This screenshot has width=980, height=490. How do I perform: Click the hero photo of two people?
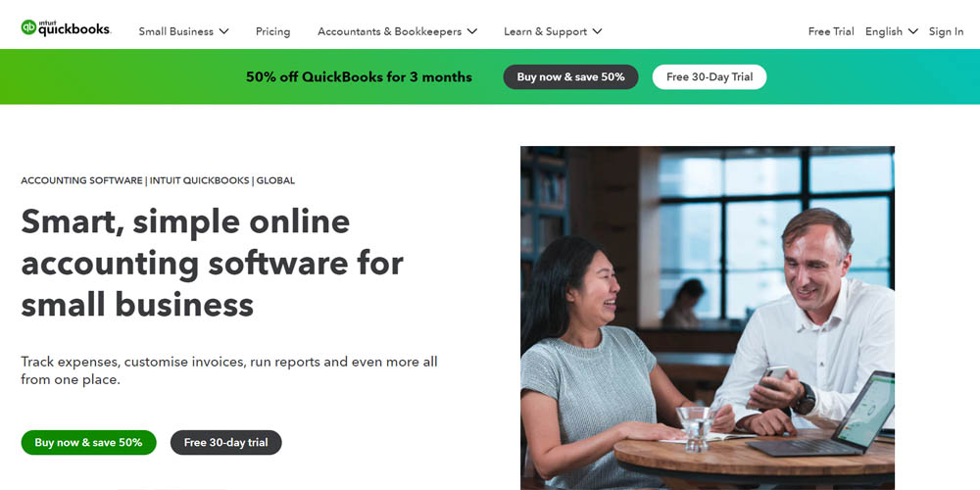708,318
